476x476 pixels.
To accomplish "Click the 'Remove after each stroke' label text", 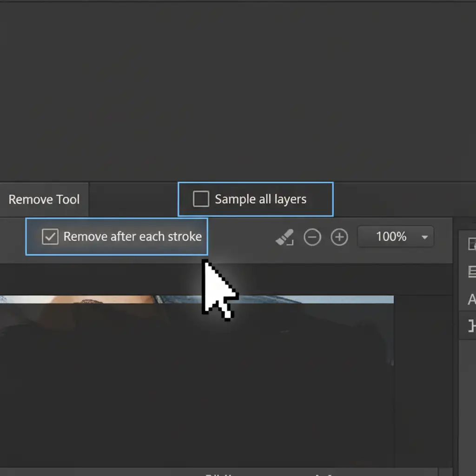I will tap(132, 237).
